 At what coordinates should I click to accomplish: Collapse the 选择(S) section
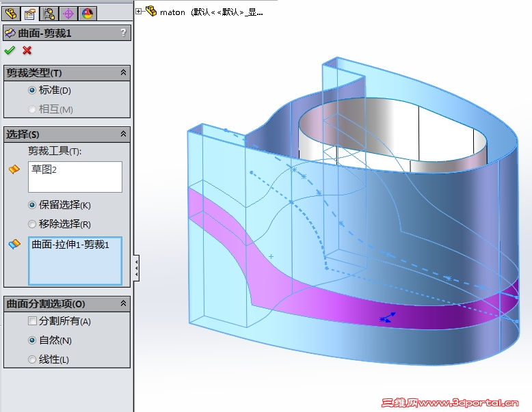point(123,134)
